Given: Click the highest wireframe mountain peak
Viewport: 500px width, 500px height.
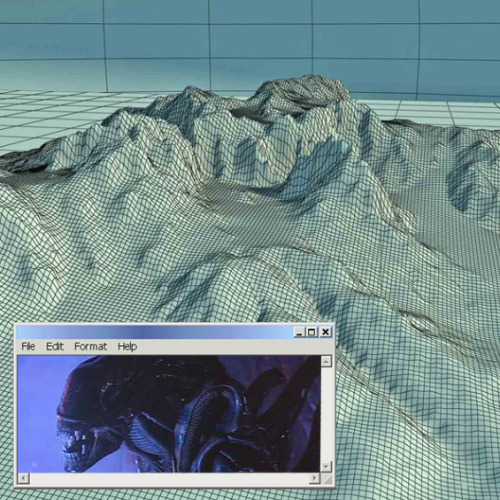Looking at the screenshot, I should tap(312, 80).
